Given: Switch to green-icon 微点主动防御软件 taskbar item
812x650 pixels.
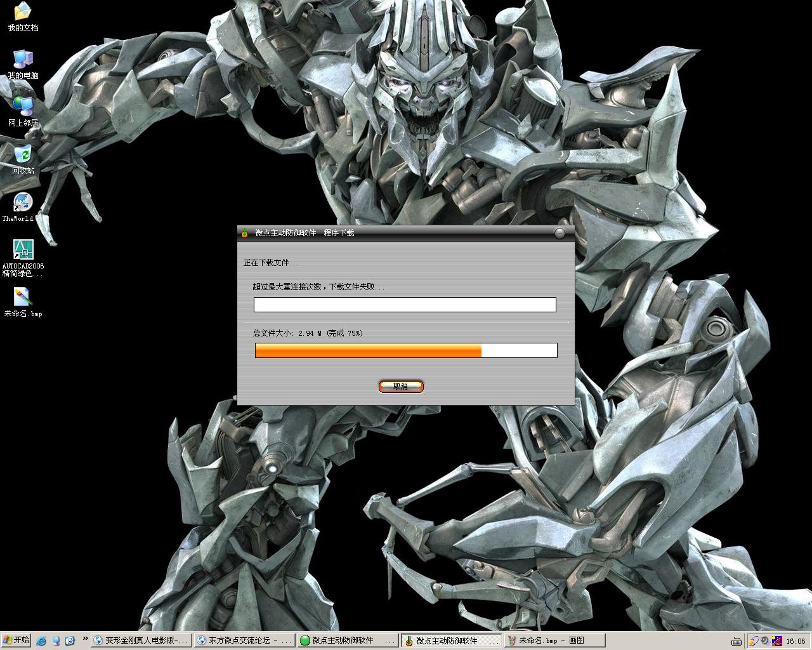Looking at the screenshot, I should coord(348,640).
